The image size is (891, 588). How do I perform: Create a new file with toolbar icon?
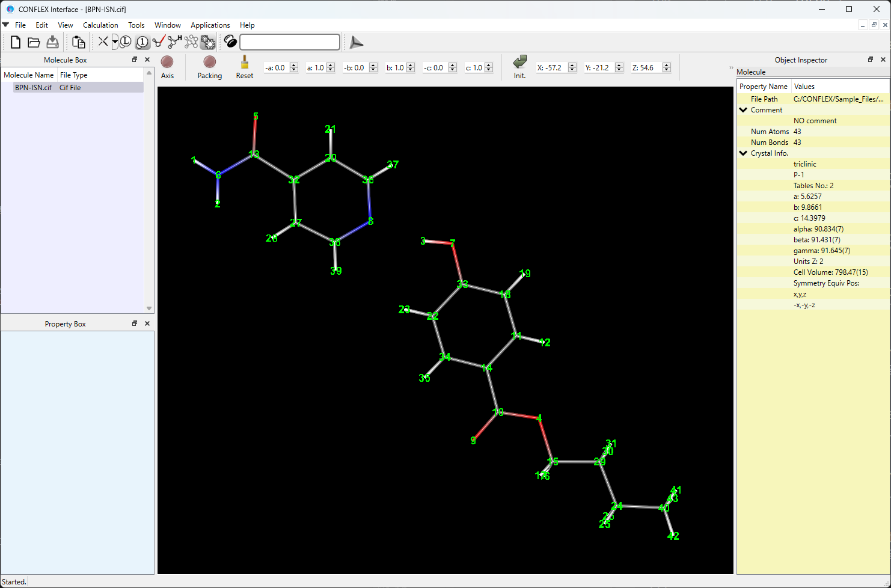pos(16,42)
